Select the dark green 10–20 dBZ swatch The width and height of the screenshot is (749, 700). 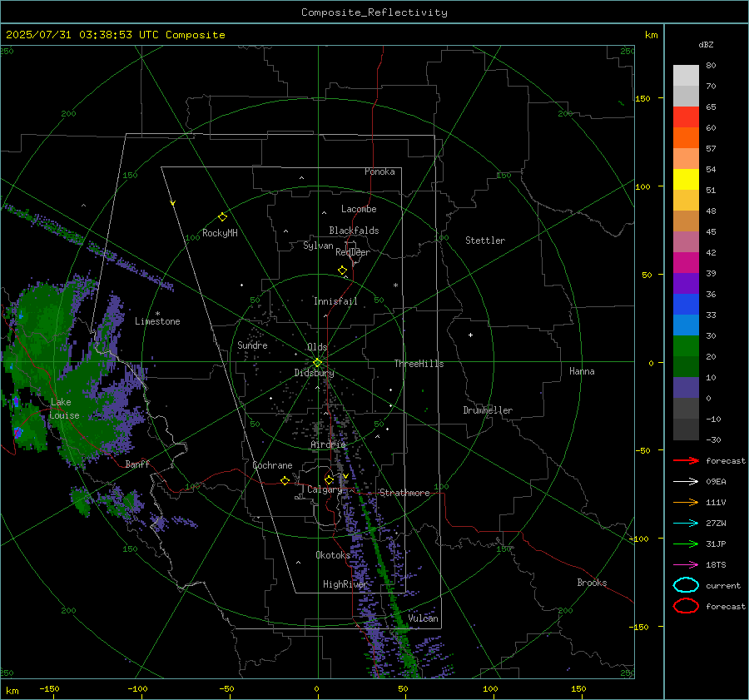pyautogui.click(x=686, y=366)
